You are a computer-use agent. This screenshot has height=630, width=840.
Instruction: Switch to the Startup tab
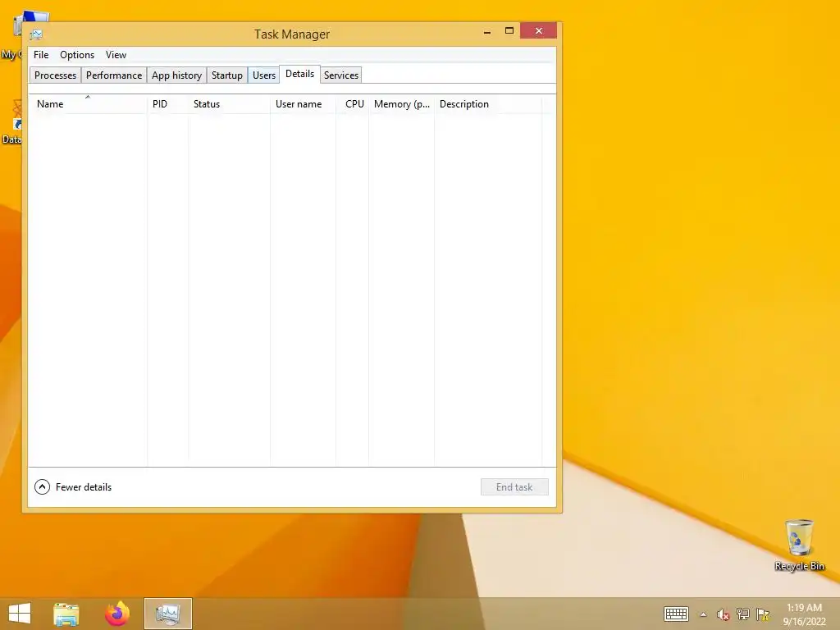point(226,75)
